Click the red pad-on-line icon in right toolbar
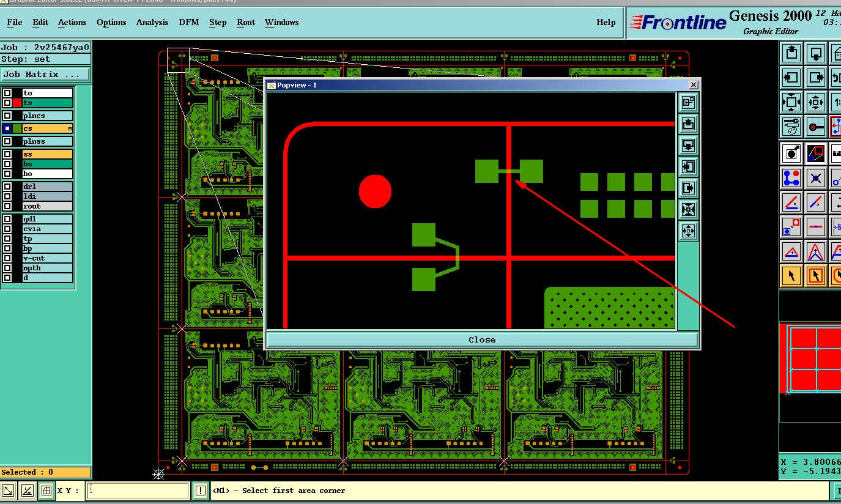 [816, 127]
